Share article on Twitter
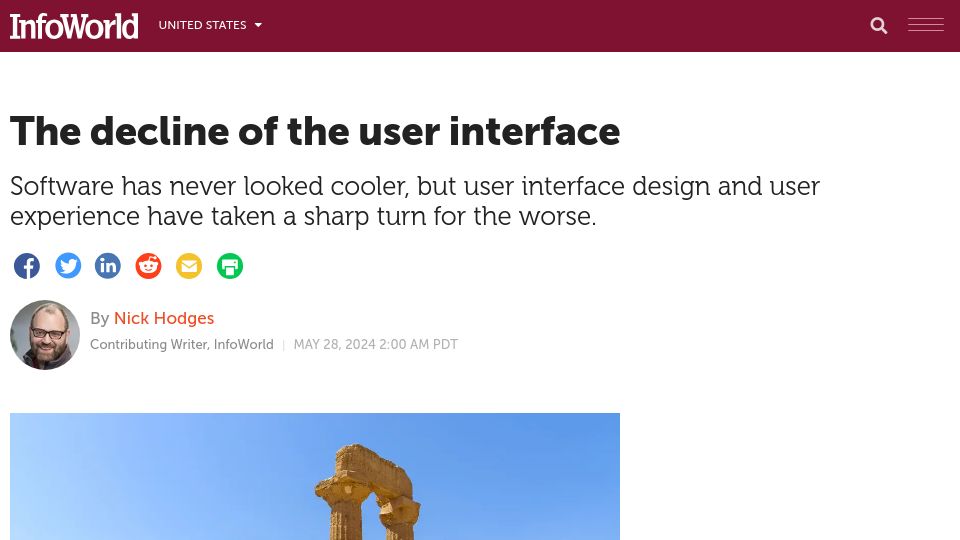The width and height of the screenshot is (960, 540). 68,266
